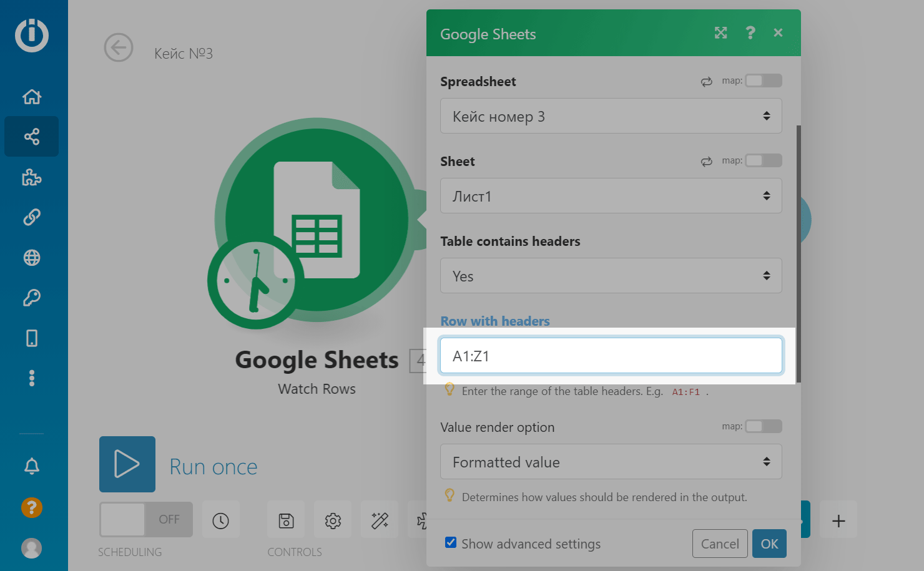This screenshot has height=571, width=924.
Task: Open notifications bell icon
Action: (32, 466)
